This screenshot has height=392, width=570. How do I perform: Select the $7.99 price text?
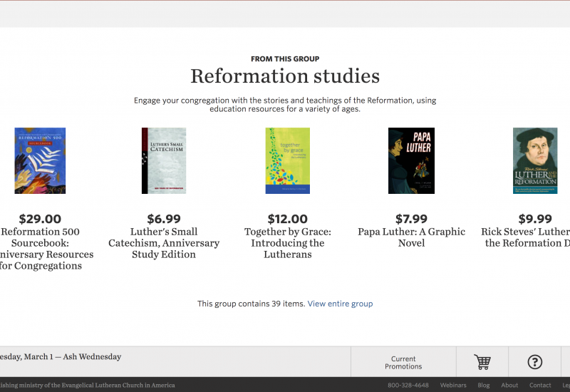(411, 219)
